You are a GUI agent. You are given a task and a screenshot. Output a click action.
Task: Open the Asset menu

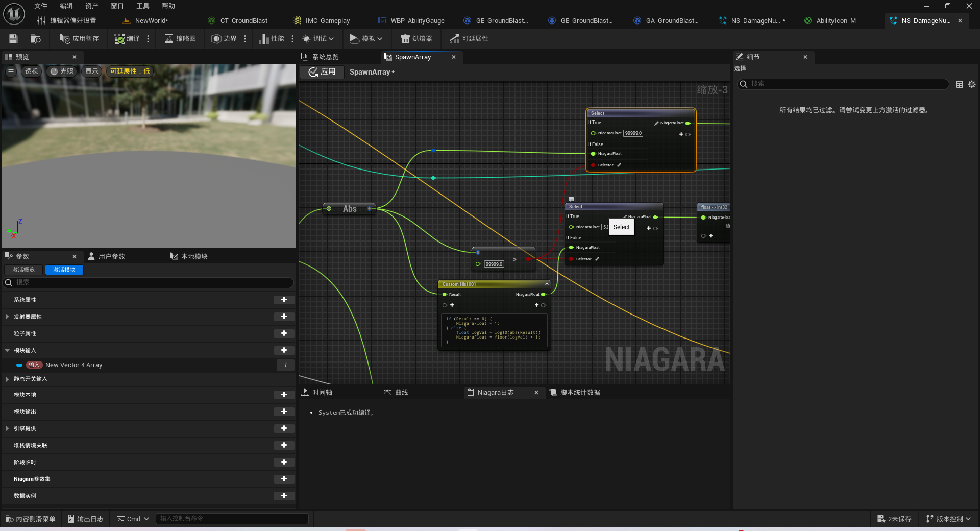(92, 6)
